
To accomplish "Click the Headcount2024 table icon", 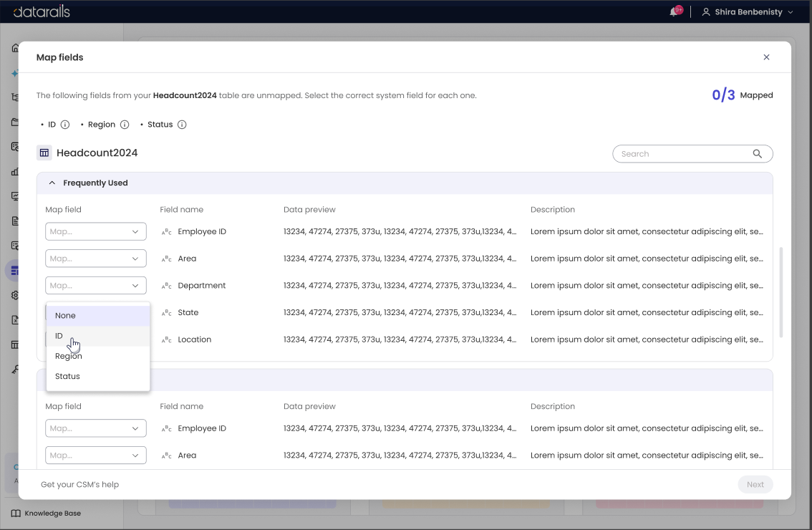I will (x=44, y=152).
